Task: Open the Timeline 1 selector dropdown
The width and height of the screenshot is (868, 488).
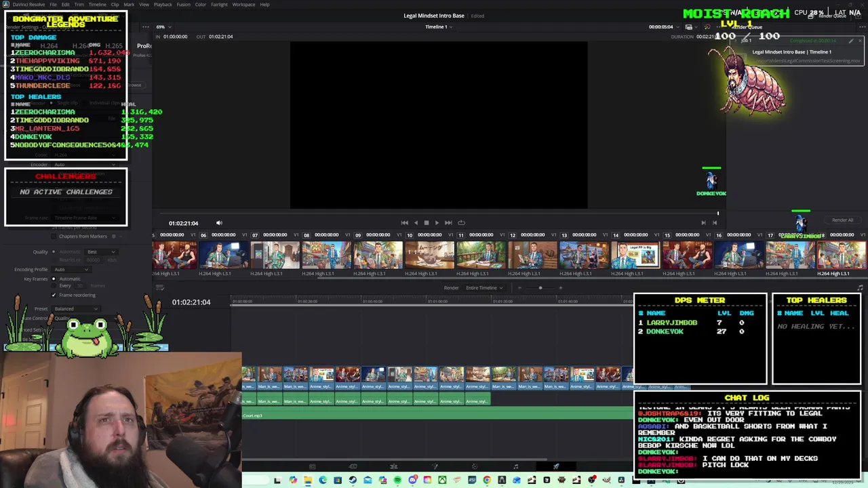Action: tap(439, 27)
